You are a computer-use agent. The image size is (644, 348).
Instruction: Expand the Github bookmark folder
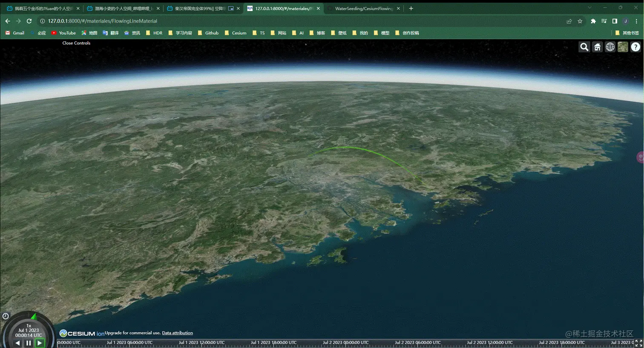click(x=208, y=33)
